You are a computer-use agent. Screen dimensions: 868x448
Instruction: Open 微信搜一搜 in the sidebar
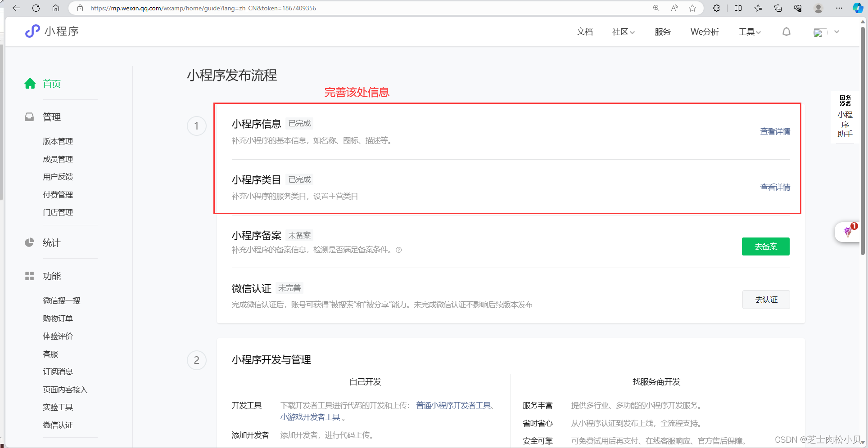pyautogui.click(x=62, y=300)
